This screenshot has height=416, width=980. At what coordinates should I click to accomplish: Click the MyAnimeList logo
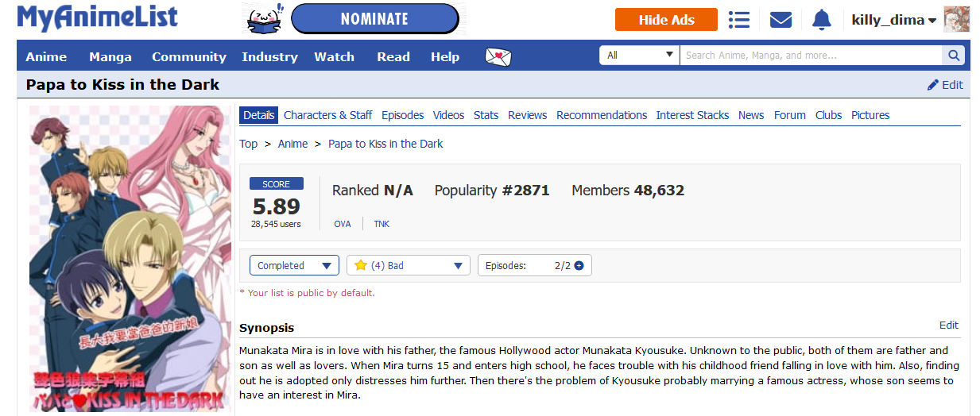coord(97,18)
